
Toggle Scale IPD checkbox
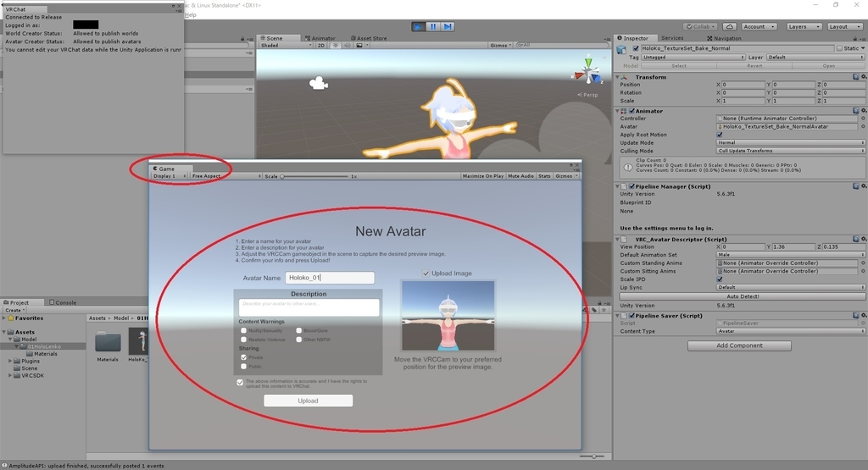[720, 279]
